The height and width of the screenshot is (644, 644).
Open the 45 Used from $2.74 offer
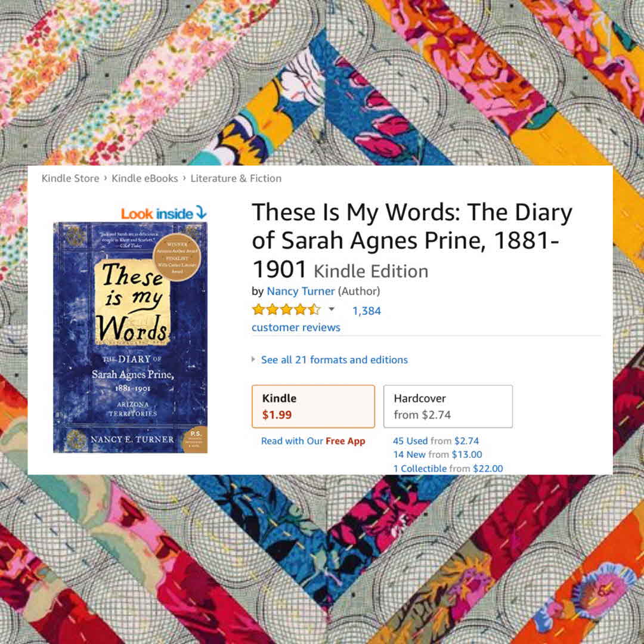(x=436, y=441)
